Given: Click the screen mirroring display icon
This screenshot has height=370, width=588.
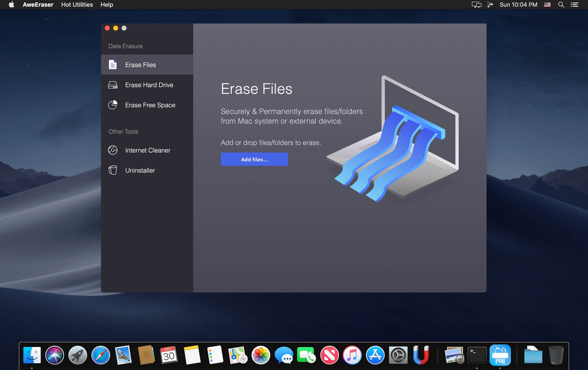Looking at the screenshot, I should point(476,5).
